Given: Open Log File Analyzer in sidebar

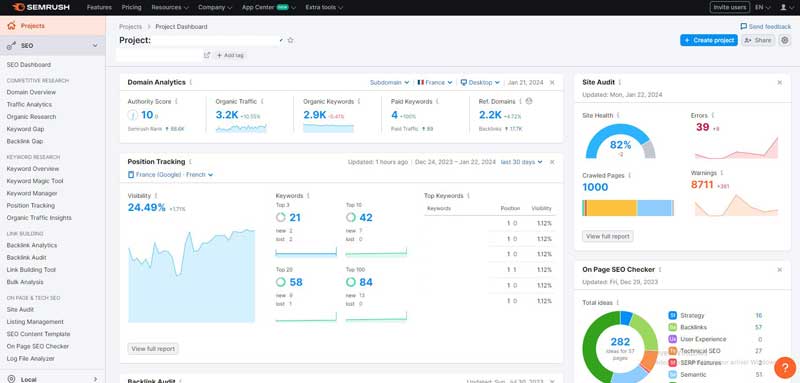Looking at the screenshot, I should (31, 359).
